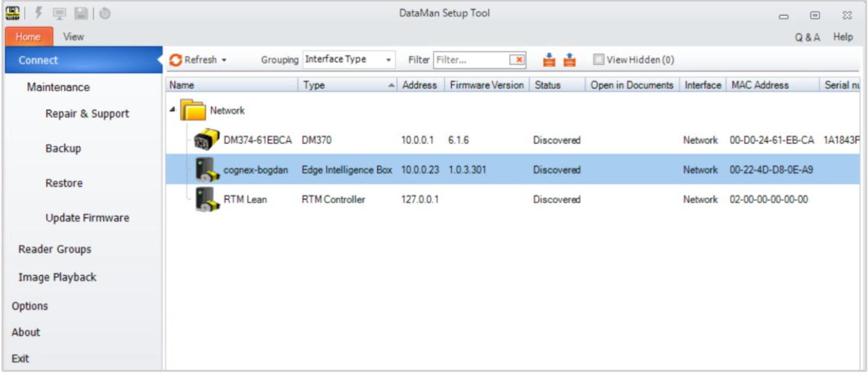Viewport: 868px width, 375px height.
Task: Click the monitor icon in the title bar
Action: [x=59, y=13]
